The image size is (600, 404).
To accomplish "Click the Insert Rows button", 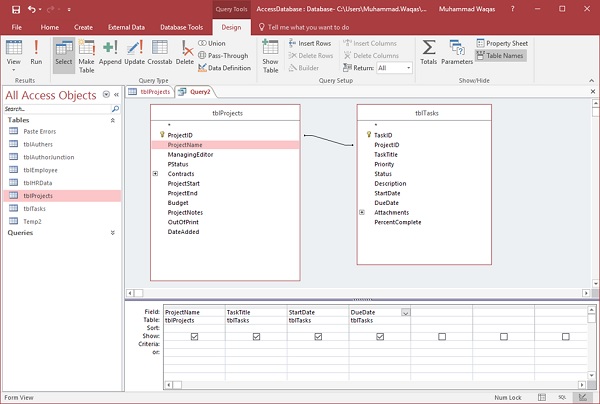I will [x=309, y=44].
